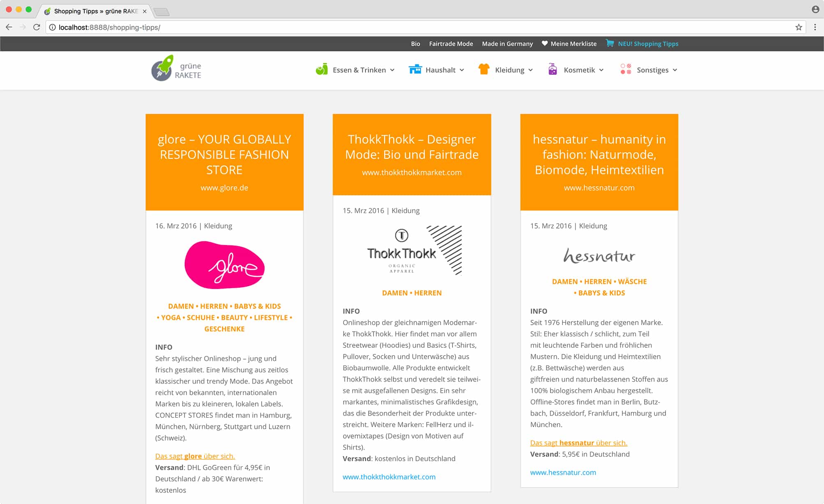
Task: Reload the page with the refresh icon
Action: (37, 27)
